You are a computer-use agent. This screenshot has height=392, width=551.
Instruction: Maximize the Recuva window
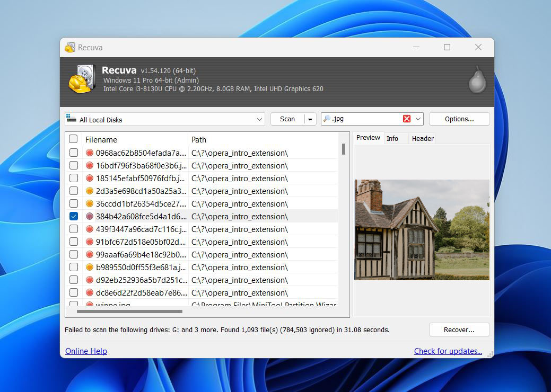pos(447,47)
